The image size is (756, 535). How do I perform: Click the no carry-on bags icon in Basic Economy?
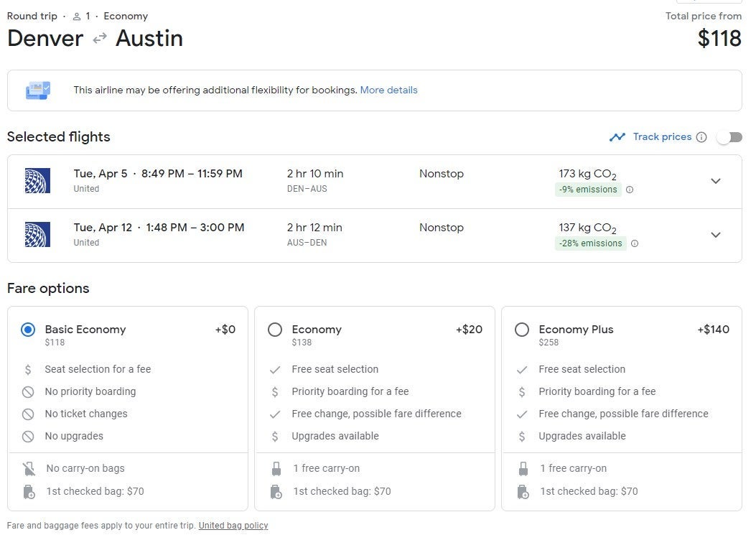29,469
